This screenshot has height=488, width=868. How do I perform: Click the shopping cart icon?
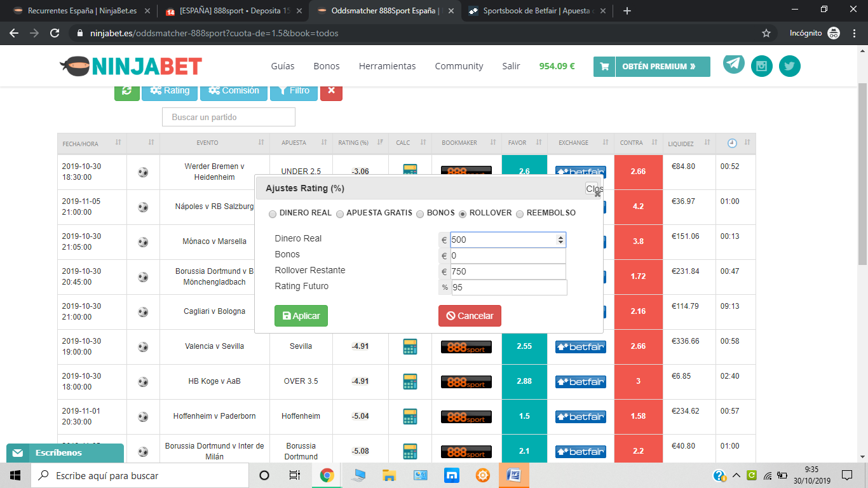[604, 67]
